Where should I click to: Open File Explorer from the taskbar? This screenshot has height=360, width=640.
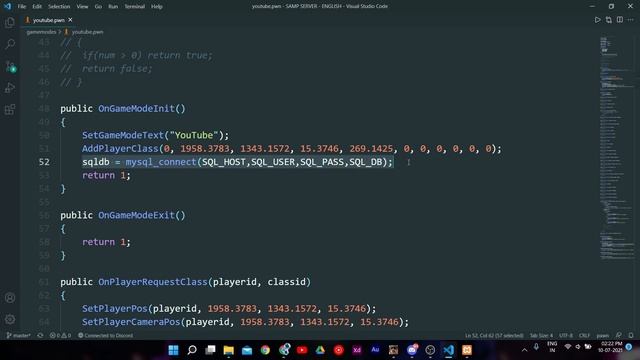click(229, 350)
